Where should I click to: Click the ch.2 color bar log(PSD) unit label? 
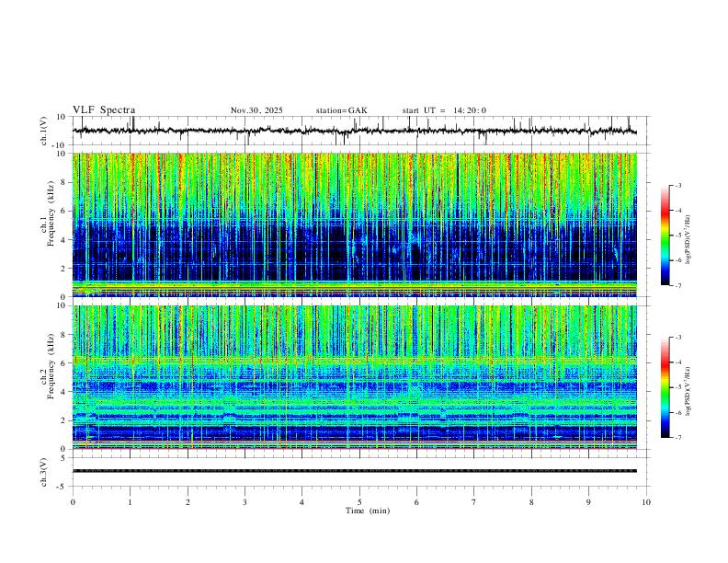tap(688, 391)
